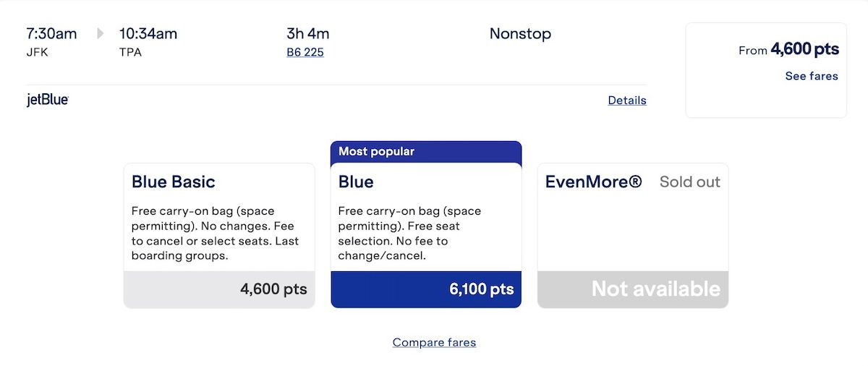Screen dimensions: 868x366
Task: Select the Blue Basic fare card
Action: (219, 236)
